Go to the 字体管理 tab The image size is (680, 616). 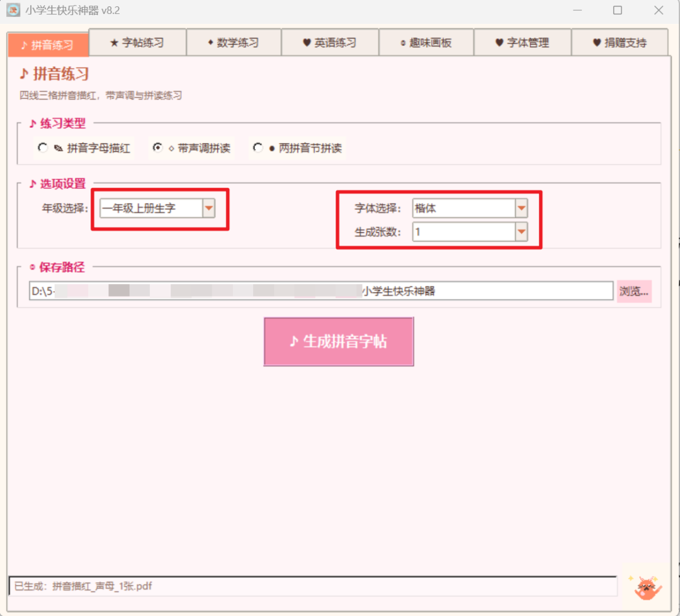(523, 42)
